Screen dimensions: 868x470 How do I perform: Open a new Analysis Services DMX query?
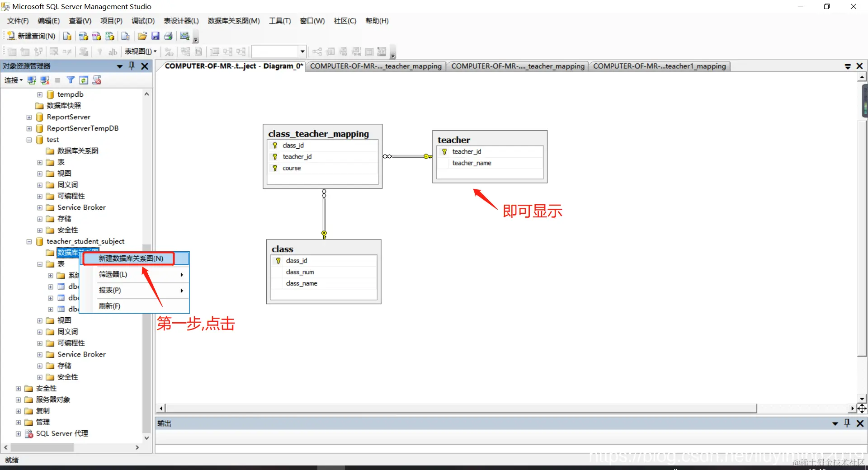[x=96, y=36]
